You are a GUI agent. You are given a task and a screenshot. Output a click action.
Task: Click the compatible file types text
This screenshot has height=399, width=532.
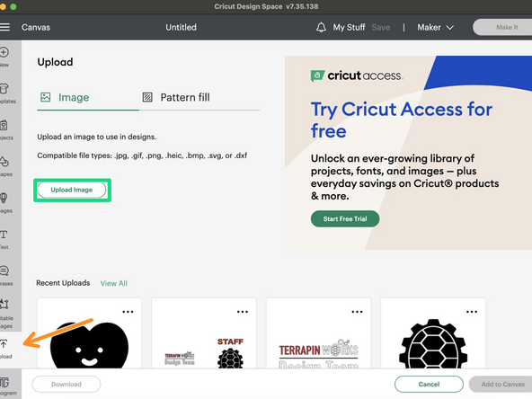pyautogui.click(x=142, y=155)
